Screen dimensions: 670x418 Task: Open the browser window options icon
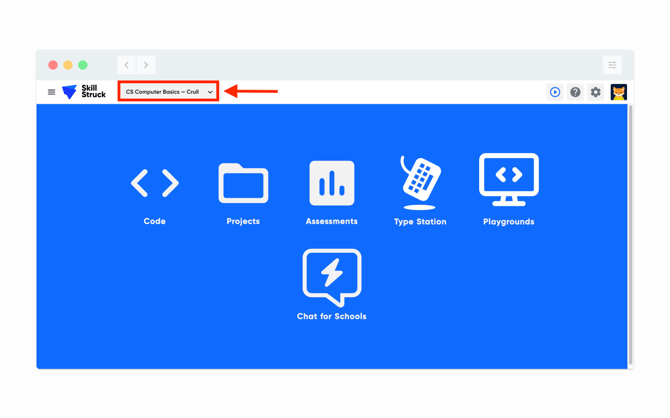(612, 65)
